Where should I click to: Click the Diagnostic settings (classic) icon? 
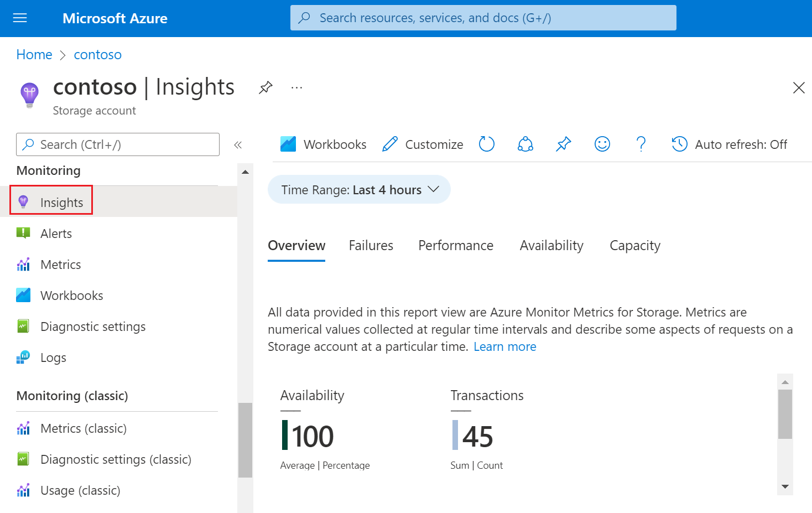(x=23, y=459)
